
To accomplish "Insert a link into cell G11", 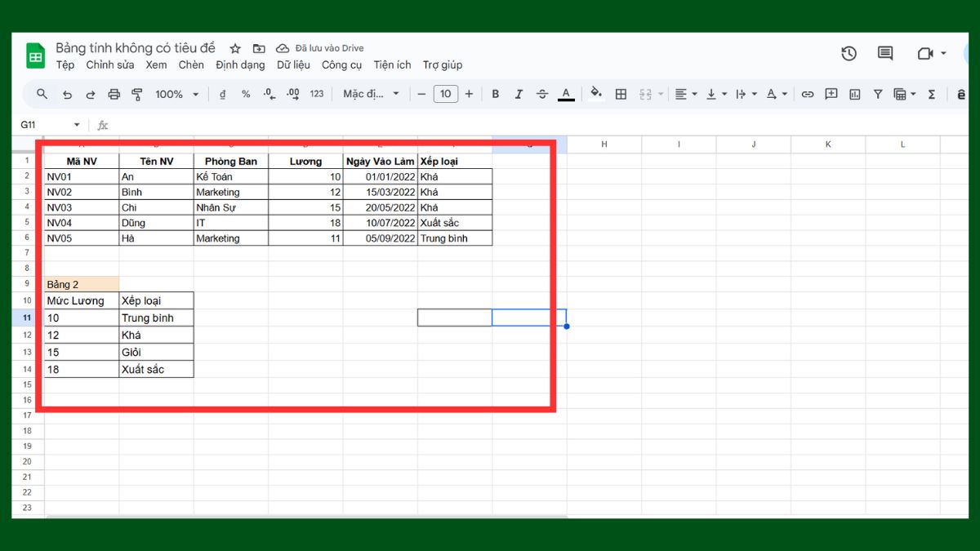I will pyautogui.click(x=808, y=93).
